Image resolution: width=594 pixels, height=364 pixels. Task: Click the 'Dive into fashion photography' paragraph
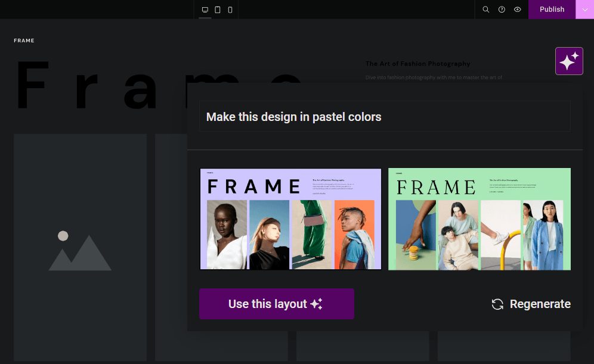click(434, 77)
